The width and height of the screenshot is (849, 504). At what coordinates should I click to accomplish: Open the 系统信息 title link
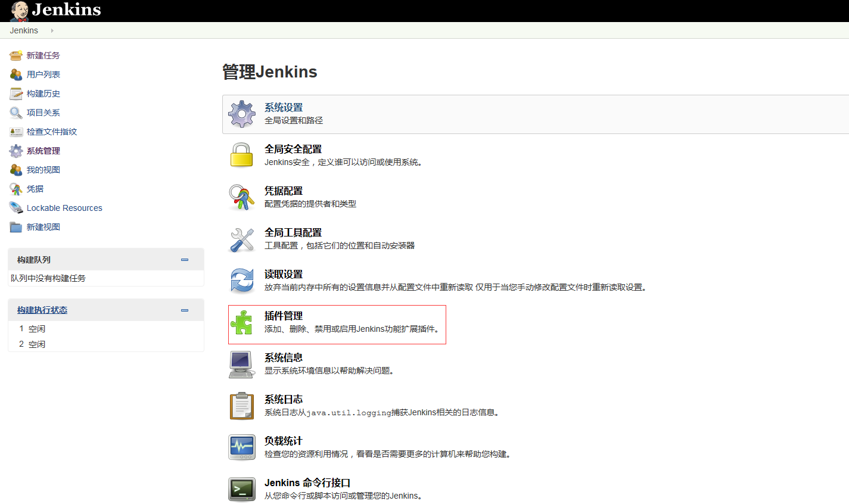tap(284, 357)
